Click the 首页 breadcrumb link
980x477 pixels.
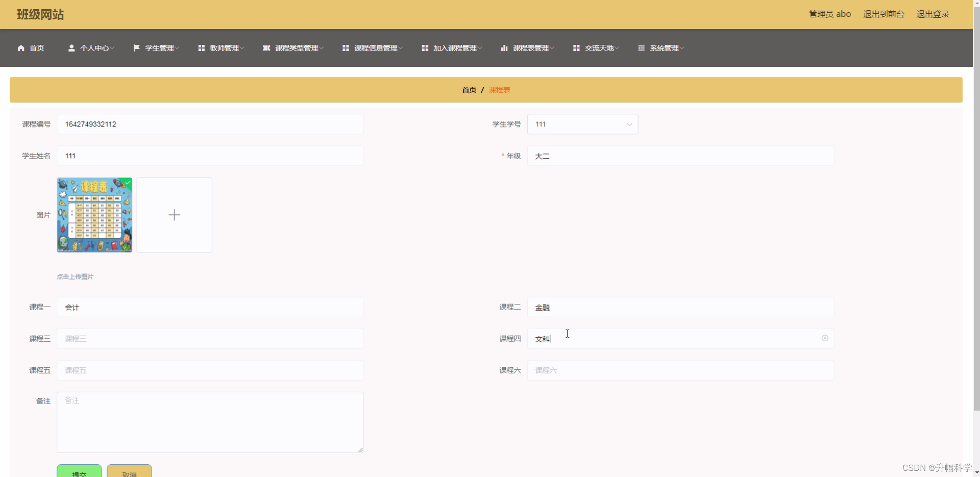(x=469, y=90)
